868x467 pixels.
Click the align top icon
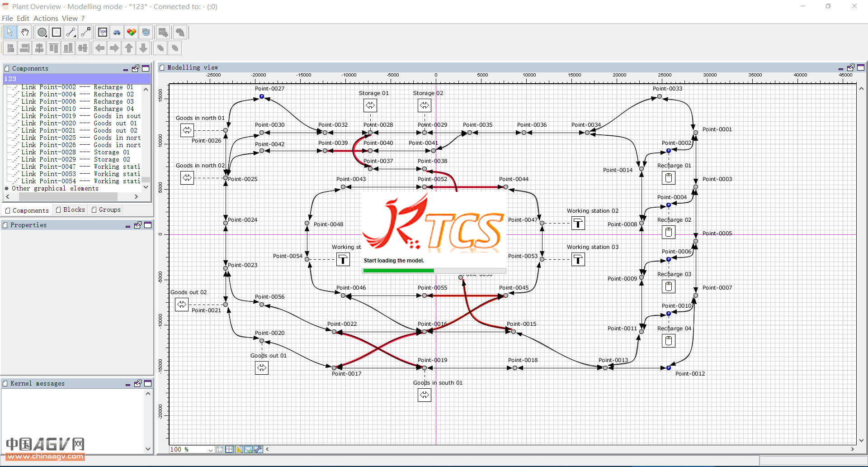(54, 48)
